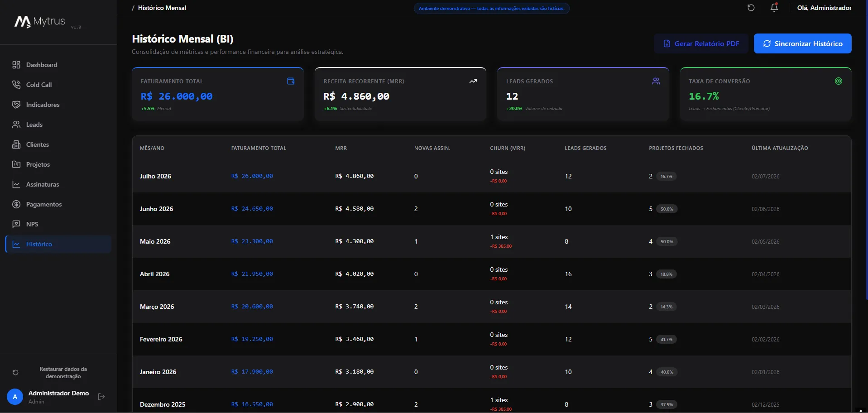
Task: Open the Assinaturas menu entry
Action: click(x=59, y=184)
